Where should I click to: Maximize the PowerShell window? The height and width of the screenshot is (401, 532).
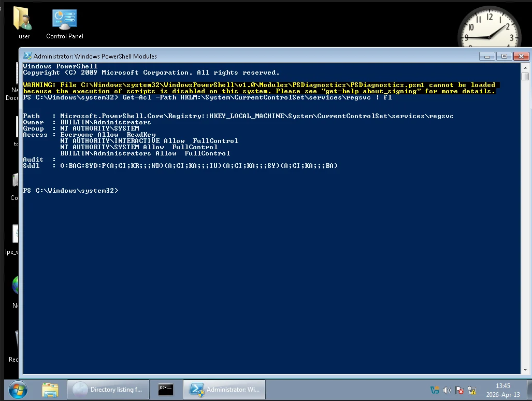pyautogui.click(x=504, y=56)
